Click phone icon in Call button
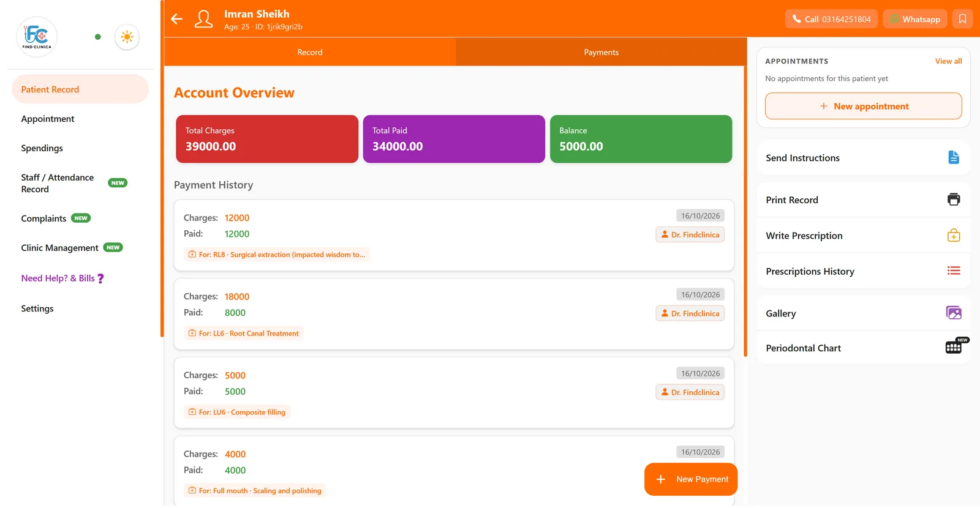Viewport: 980px width, 508px height. point(796,19)
